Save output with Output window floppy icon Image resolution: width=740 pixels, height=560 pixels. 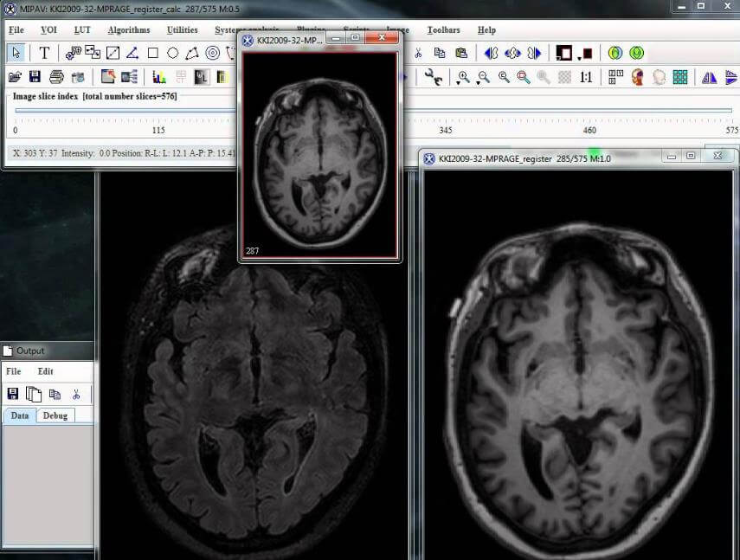pos(13,394)
